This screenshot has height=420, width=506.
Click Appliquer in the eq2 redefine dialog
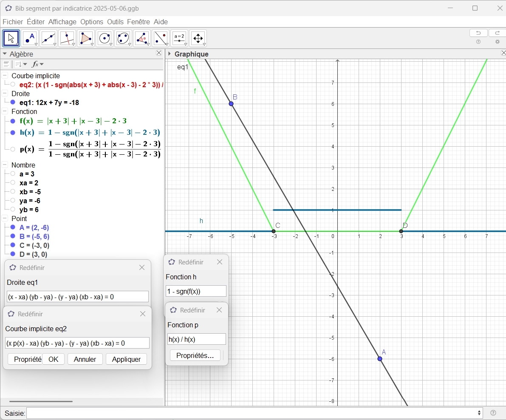pyautogui.click(x=126, y=359)
